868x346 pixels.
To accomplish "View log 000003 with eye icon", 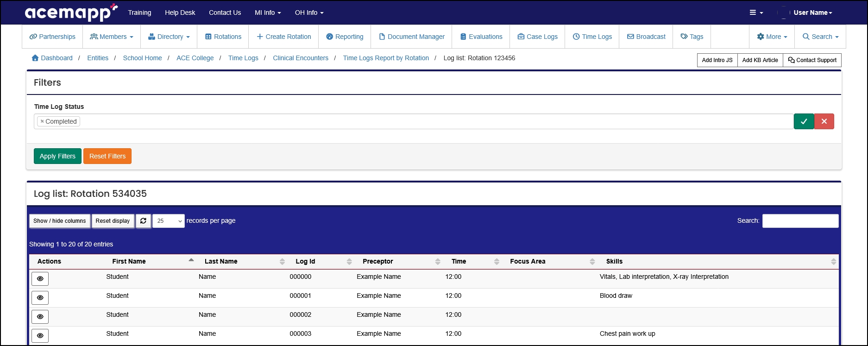I will pos(40,336).
